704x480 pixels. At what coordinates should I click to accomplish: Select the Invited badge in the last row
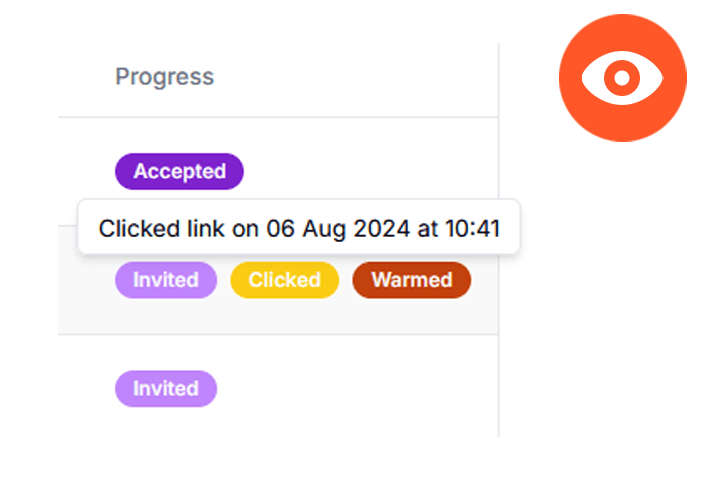pyautogui.click(x=166, y=388)
